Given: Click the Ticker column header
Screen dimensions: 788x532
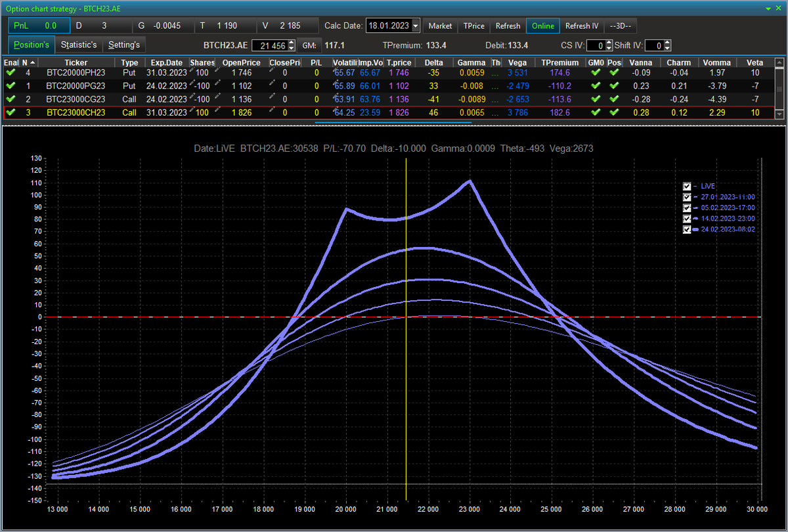Looking at the screenshot, I should (x=76, y=62).
